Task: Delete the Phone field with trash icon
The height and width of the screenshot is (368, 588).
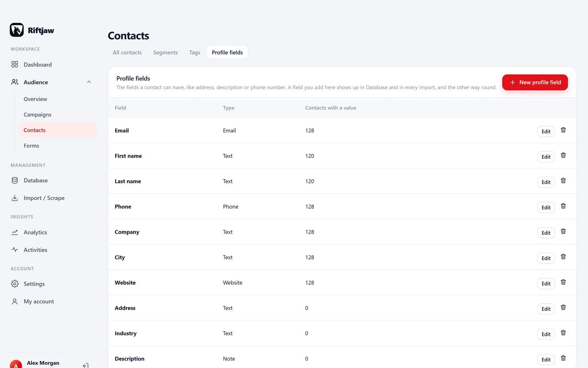Action: coord(563,206)
